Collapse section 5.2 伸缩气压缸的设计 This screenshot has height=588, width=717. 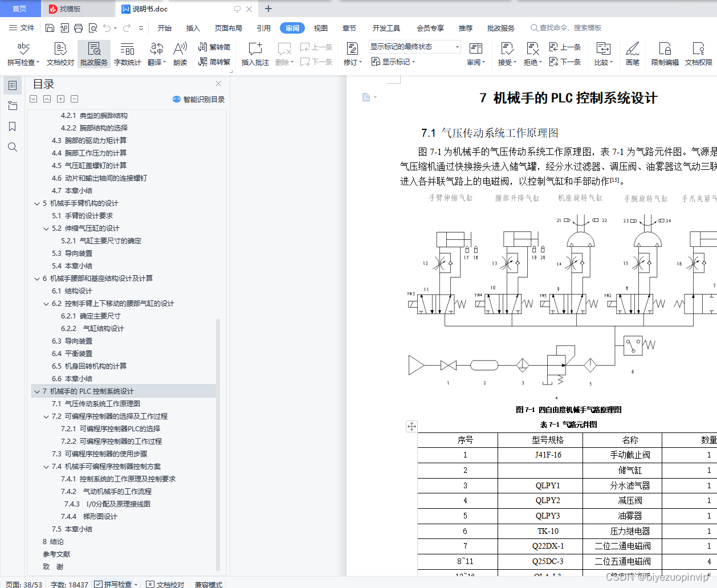46,228
